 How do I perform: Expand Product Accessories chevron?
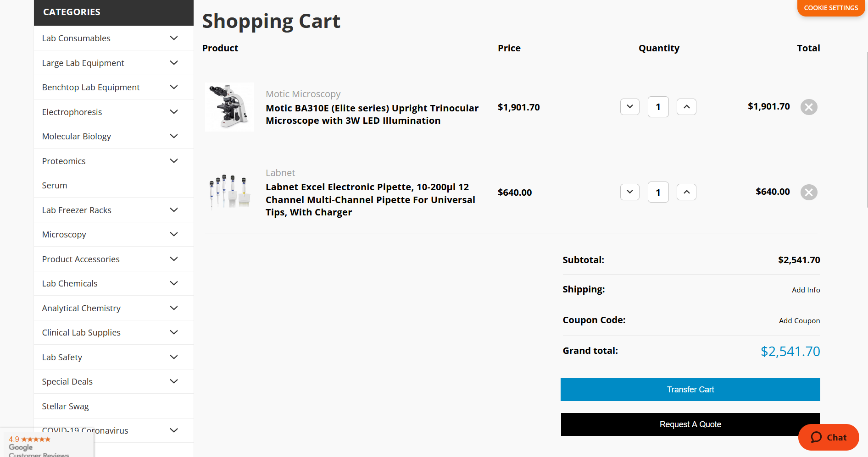174,259
